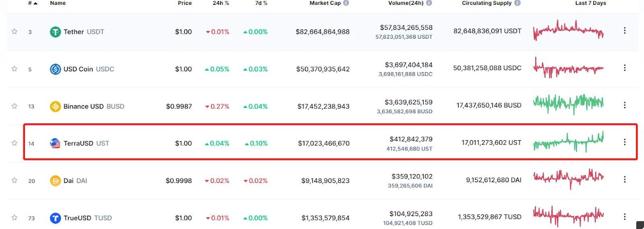Click the Volume(24h) info icon
The width and height of the screenshot is (644, 229).
tap(429, 3)
